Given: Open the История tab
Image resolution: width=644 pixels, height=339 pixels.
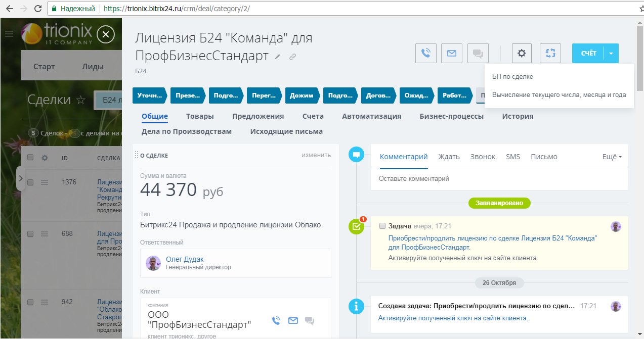Looking at the screenshot, I should coord(518,116).
